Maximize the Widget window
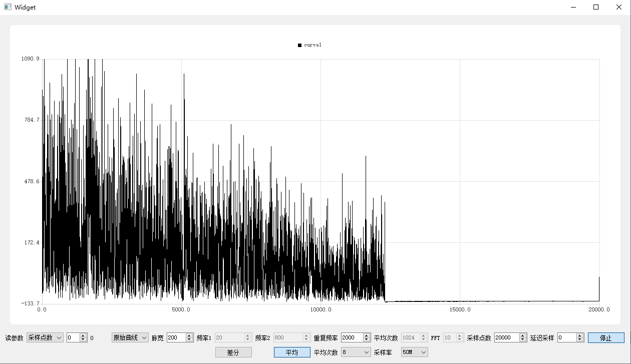The image size is (631, 364). (x=596, y=8)
